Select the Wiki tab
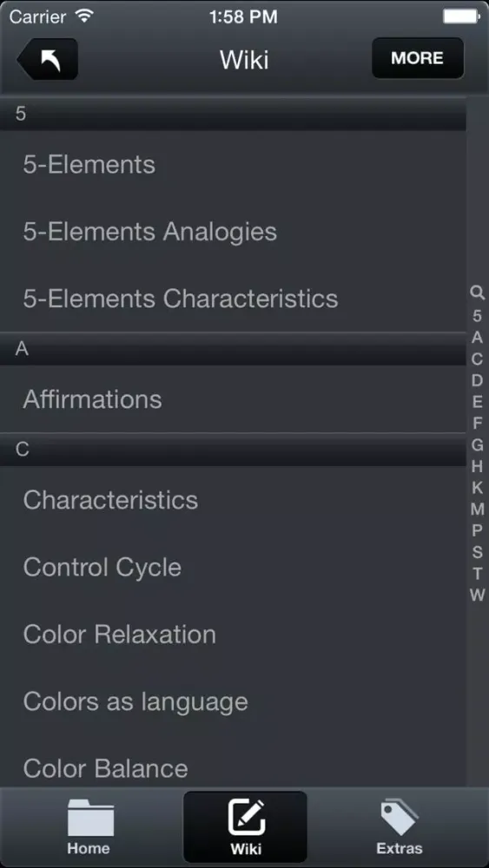Viewport: 489px width, 868px height. coord(245,827)
